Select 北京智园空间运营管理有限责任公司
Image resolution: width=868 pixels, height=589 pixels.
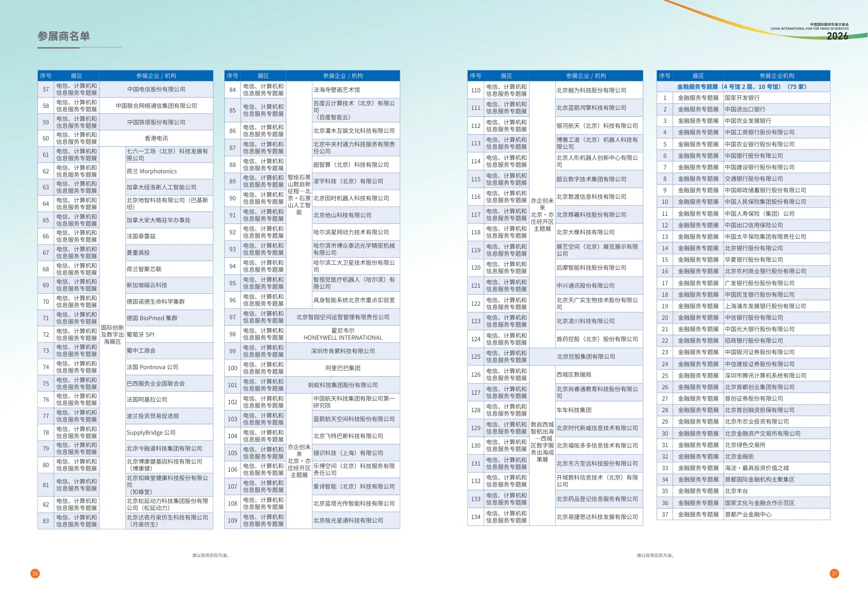click(x=343, y=317)
